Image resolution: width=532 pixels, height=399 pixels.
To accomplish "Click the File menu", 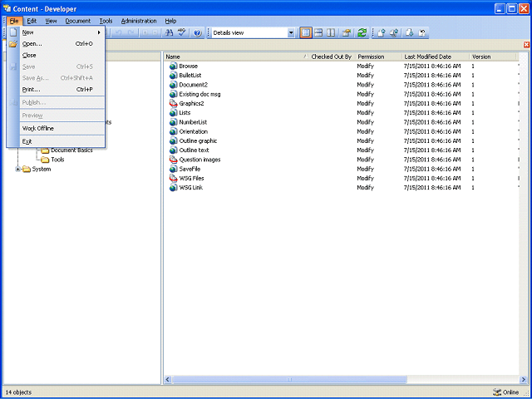I will coord(14,21).
